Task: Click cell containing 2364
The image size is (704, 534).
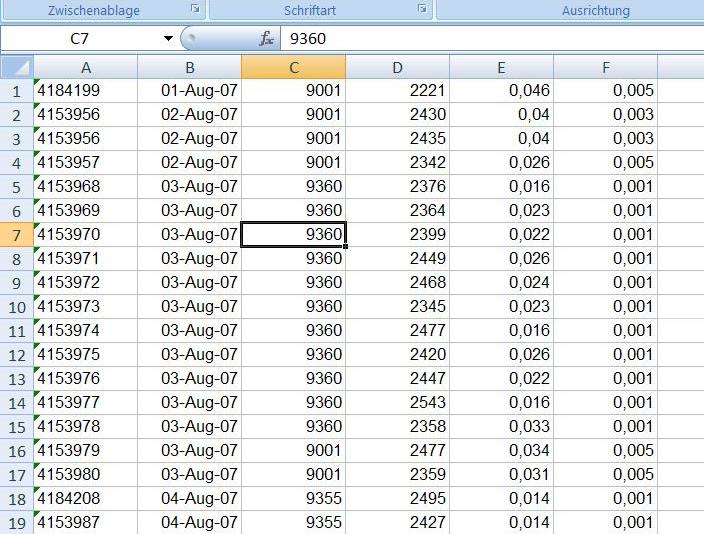Action: (397, 211)
